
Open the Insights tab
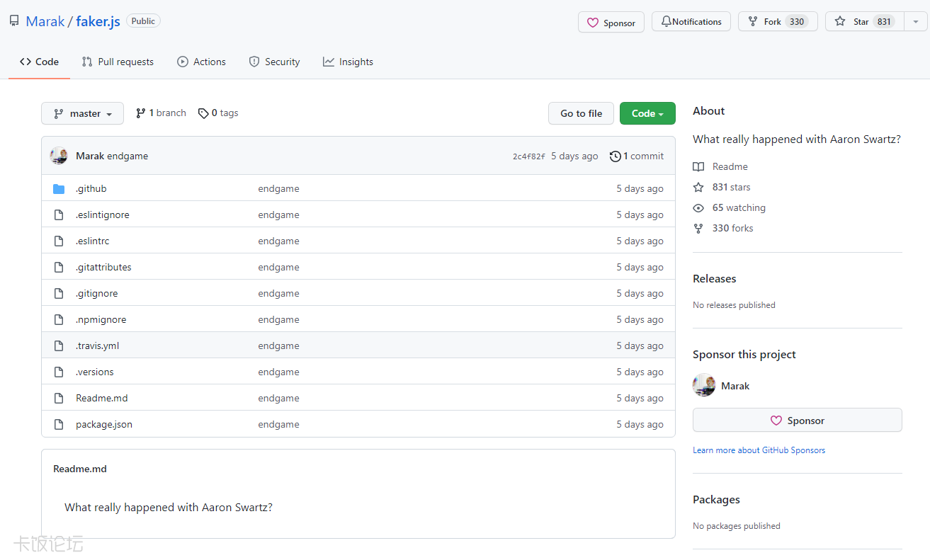pyautogui.click(x=348, y=62)
